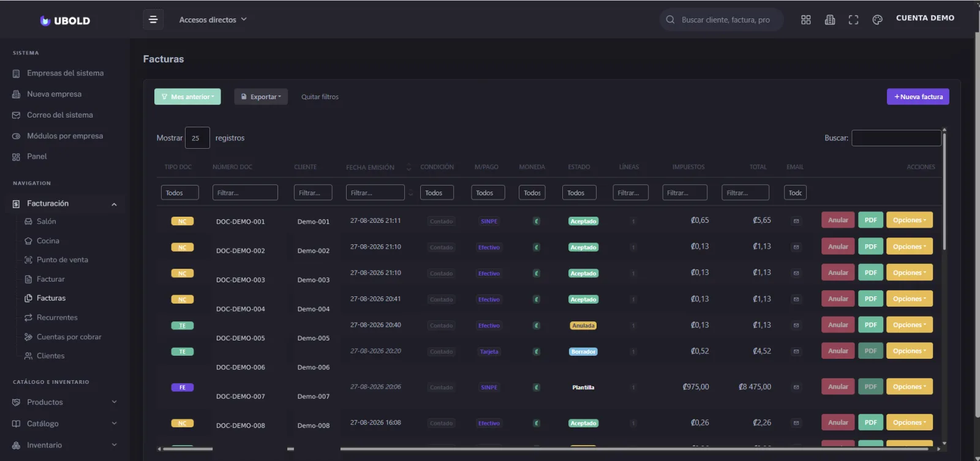Expand the Productos menu

65,402
